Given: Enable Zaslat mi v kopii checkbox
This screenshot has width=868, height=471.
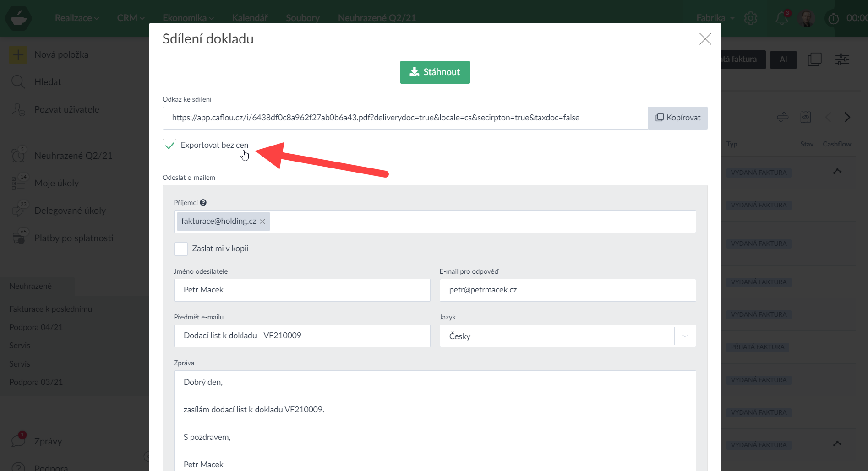Looking at the screenshot, I should tap(181, 249).
